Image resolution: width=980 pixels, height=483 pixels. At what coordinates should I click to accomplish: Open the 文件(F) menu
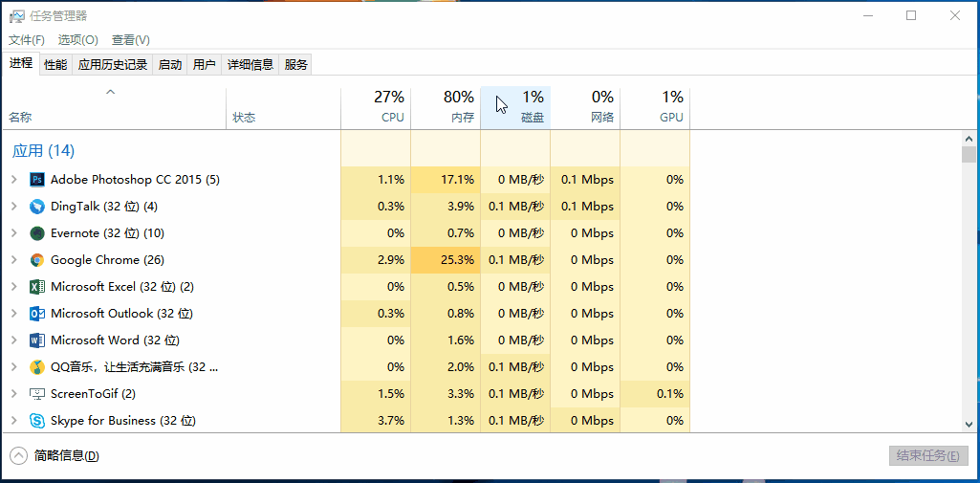pyautogui.click(x=27, y=40)
